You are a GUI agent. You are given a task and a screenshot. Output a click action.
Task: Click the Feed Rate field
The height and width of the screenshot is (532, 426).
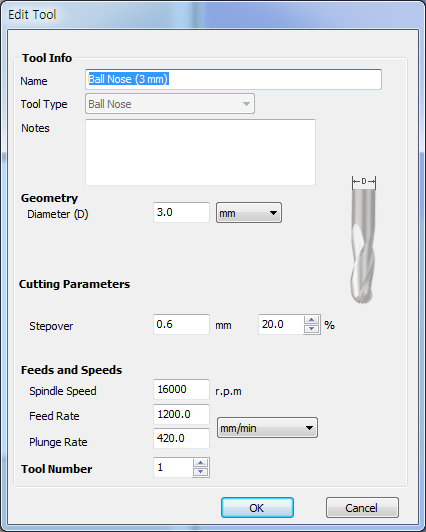tap(181, 414)
